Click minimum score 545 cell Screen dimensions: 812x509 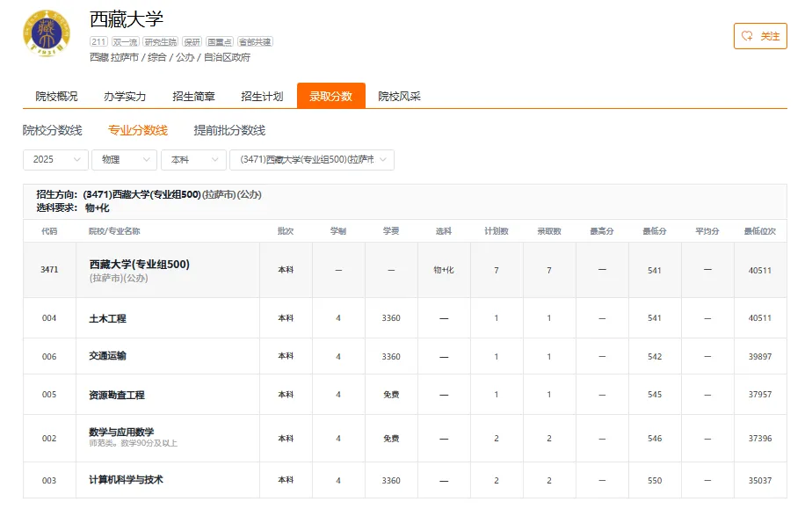pos(655,395)
